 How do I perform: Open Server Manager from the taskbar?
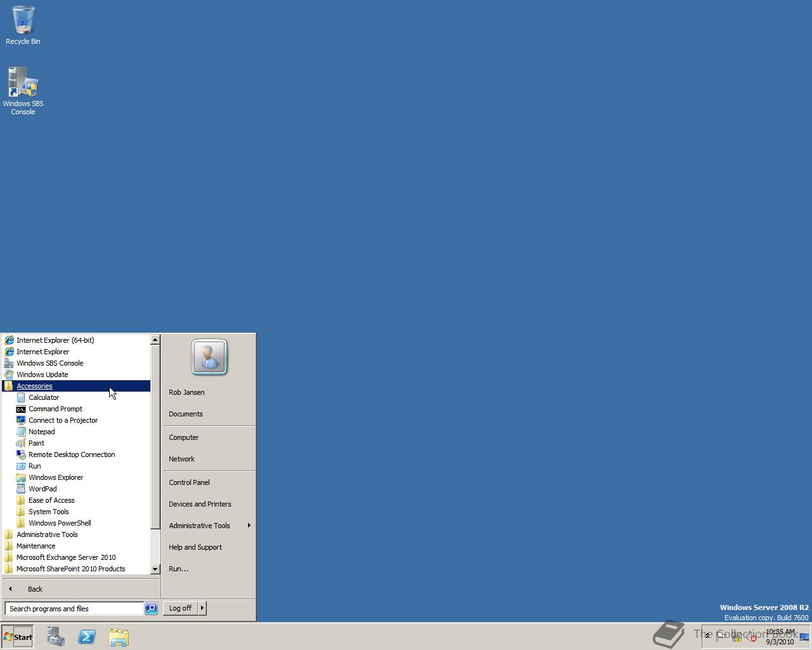click(x=56, y=637)
